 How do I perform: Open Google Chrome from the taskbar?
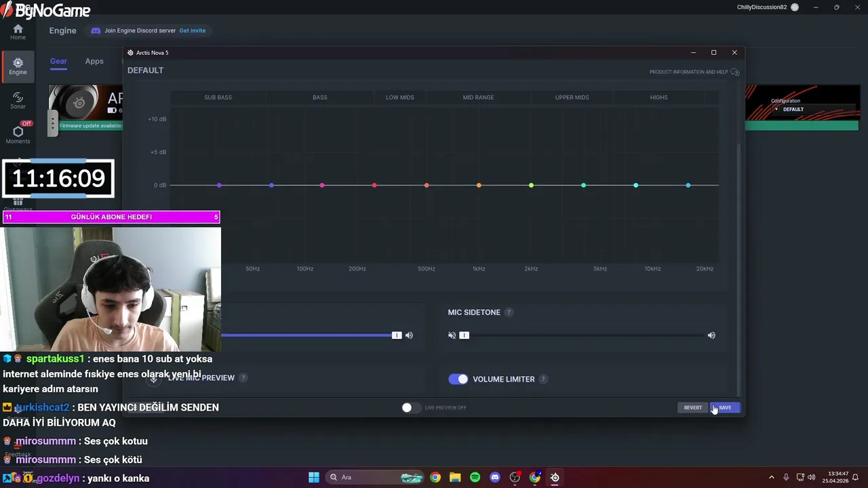point(435,477)
